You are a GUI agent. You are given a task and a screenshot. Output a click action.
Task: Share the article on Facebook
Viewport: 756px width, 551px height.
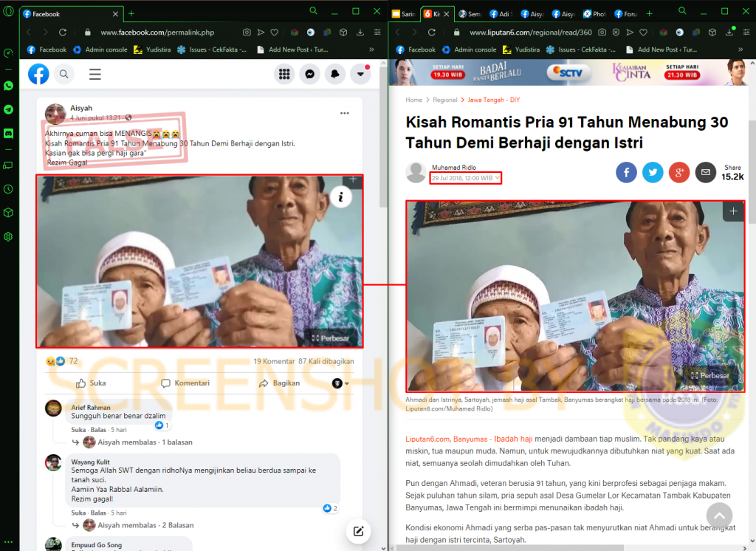626,172
